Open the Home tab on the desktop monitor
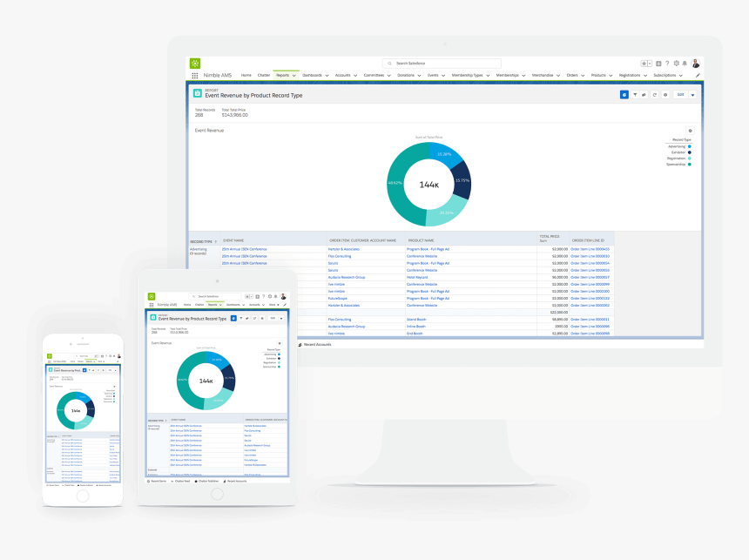Screen dimensions: 749x560 pyautogui.click(x=246, y=76)
